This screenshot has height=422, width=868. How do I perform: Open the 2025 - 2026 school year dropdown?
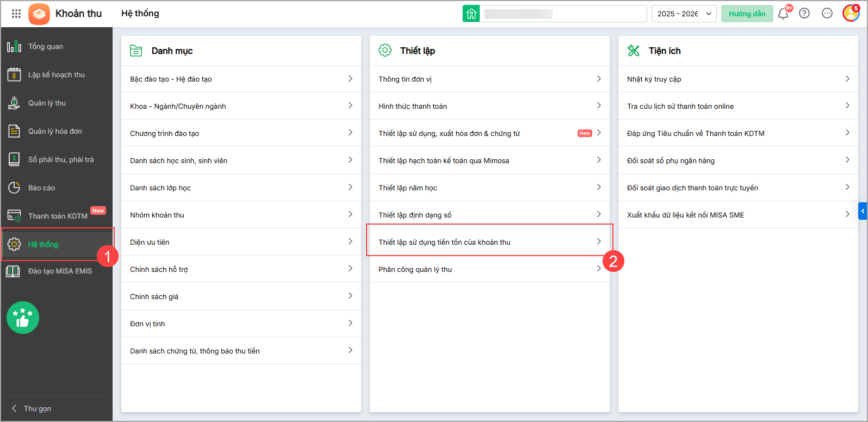tap(684, 14)
